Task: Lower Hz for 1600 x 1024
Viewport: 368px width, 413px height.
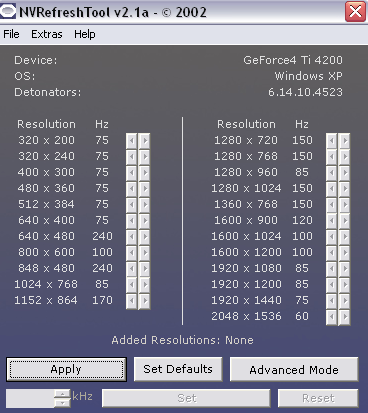Action: (x=332, y=237)
